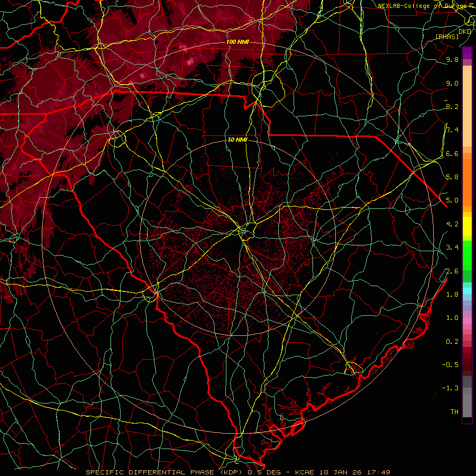Viewport: 476px width, 476px height.
Task: Click the "10 JAN 26" date in the caption
Action: pos(340,472)
